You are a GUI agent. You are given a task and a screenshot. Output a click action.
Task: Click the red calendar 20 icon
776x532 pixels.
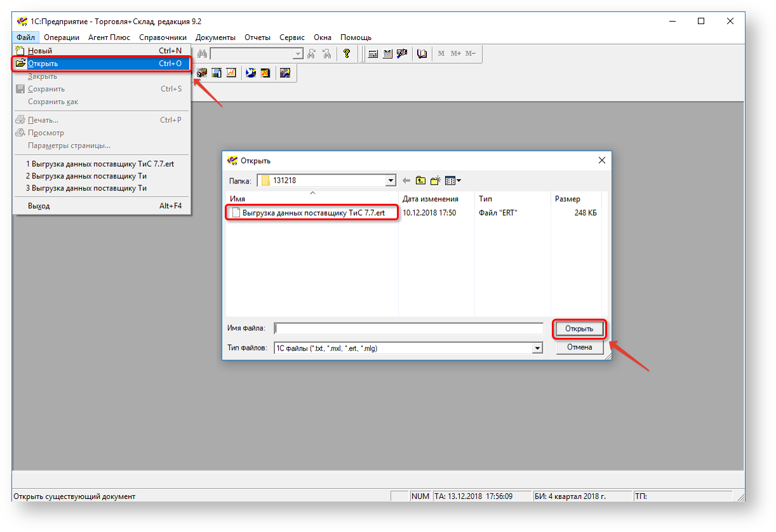pos(265,73)
